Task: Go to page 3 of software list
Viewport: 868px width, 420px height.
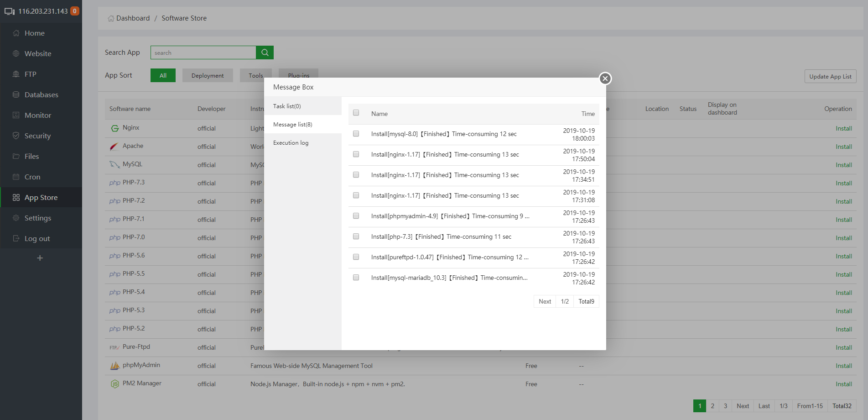Action: (725, 406)
